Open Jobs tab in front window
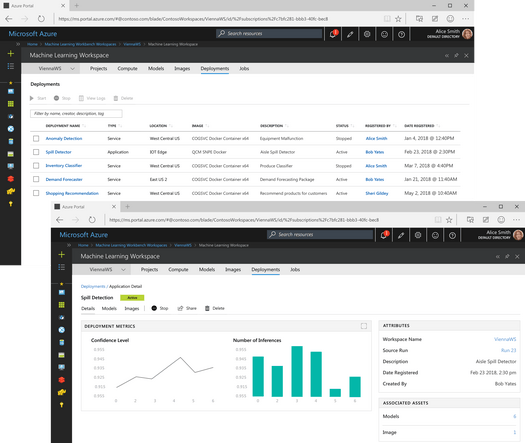 click(295, 270)
